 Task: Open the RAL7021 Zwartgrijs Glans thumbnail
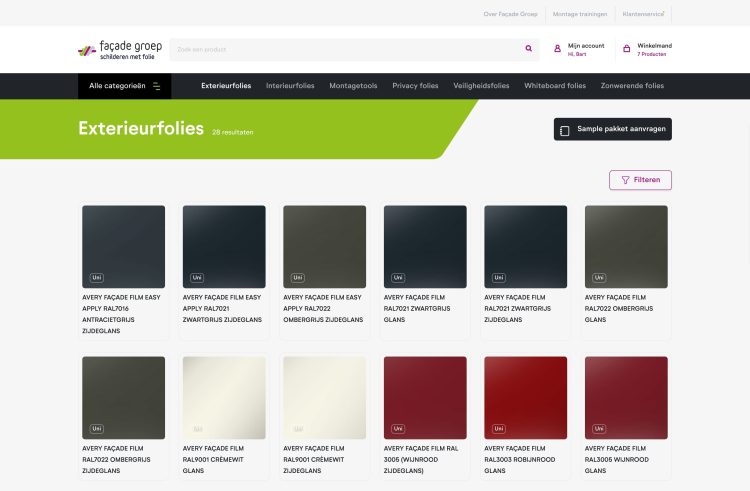(x=425, y=247)
